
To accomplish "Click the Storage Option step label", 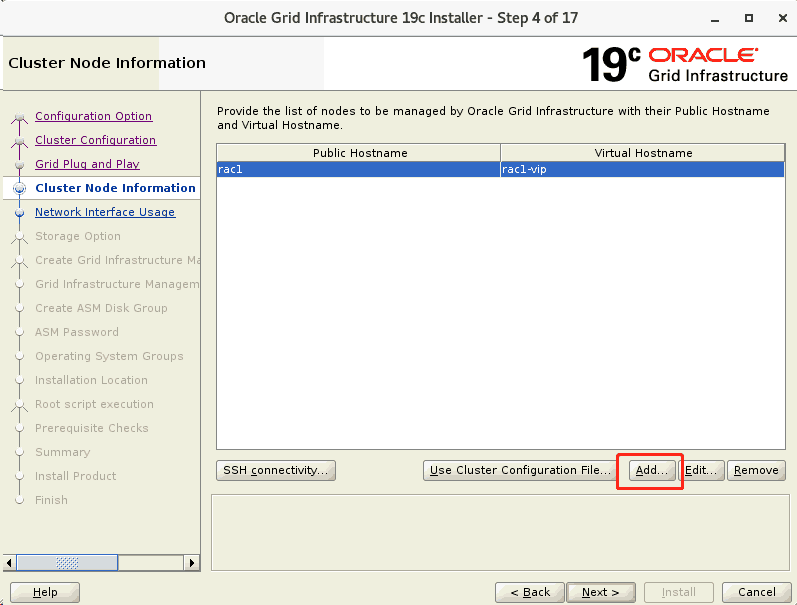I will click(x=78, y=236).
